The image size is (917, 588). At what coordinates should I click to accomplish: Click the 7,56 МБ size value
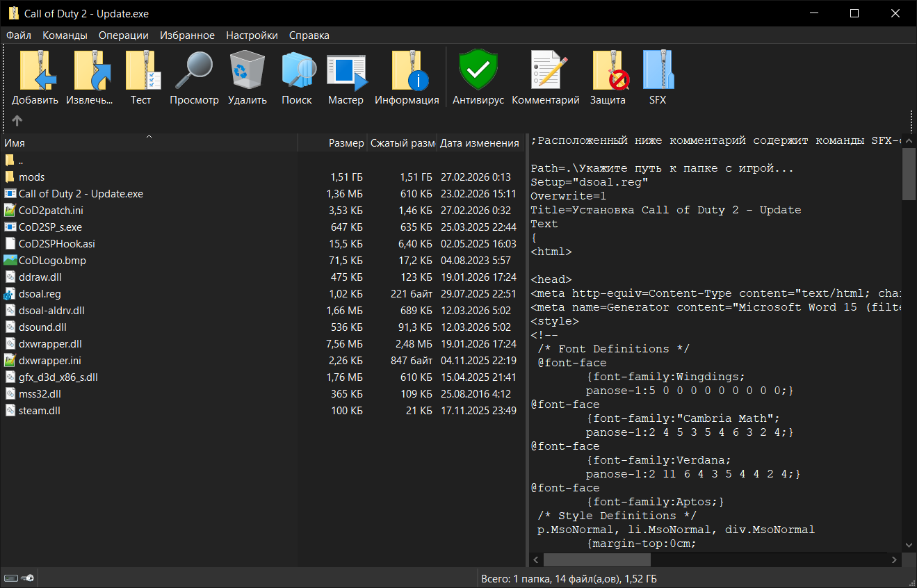click(345, 344)
